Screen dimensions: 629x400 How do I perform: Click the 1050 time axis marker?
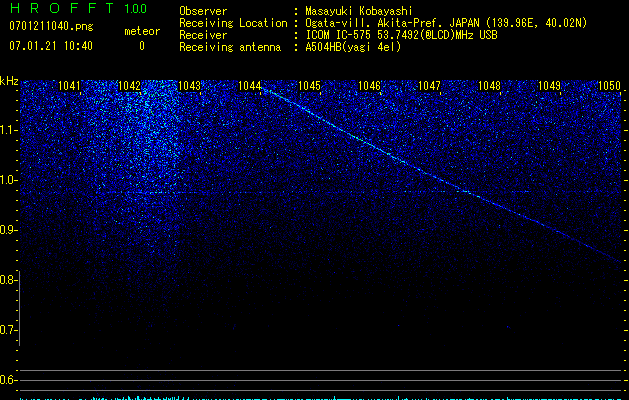pyautogui.click(x=610, y=85)
